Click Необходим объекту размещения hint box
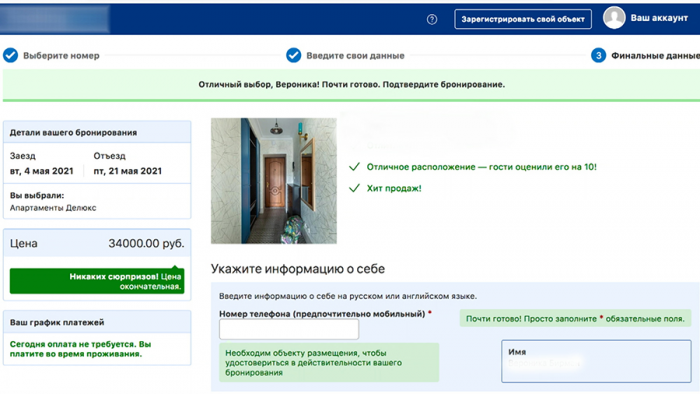Screen dimensions: 700x394 click(329, 362)
